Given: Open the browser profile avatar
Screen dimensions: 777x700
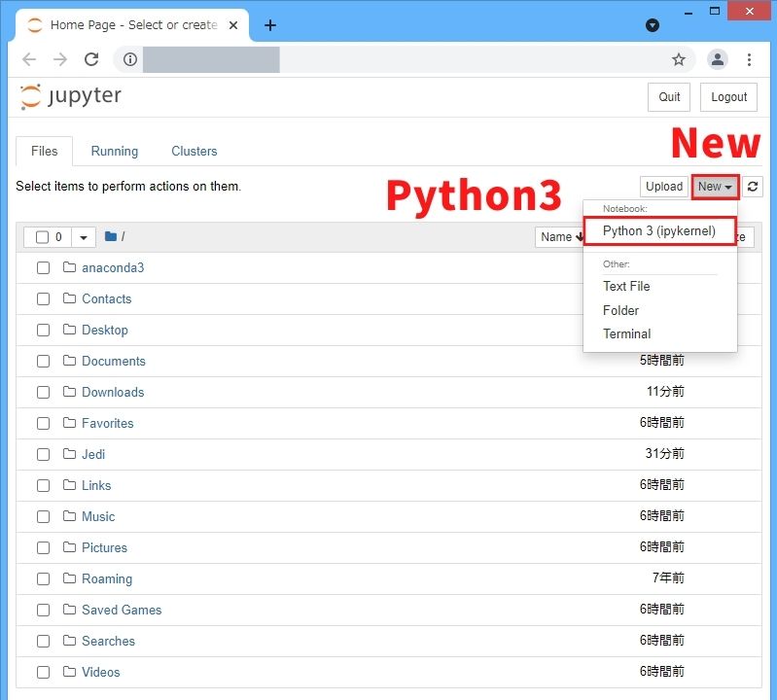Looking at the screenshot, I should (x=717, y=59).
